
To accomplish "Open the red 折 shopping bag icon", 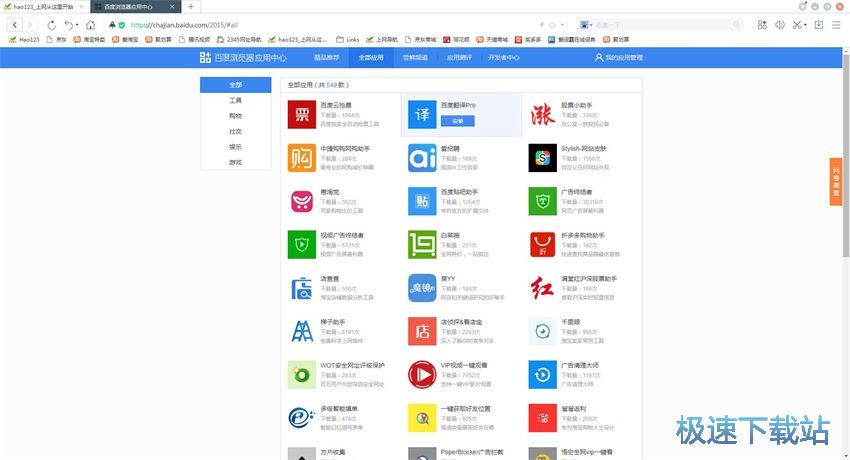I will coord(543,244).
